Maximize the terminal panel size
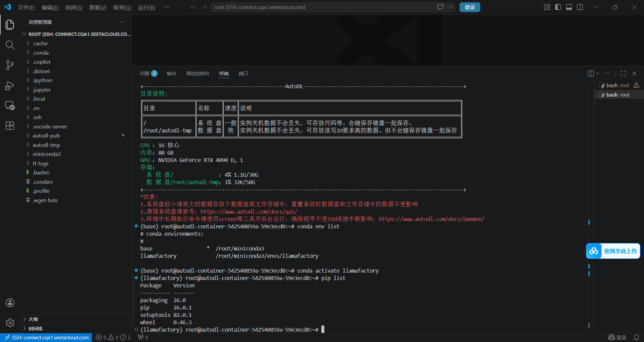The image size is (644, 342). coord(624,73)
